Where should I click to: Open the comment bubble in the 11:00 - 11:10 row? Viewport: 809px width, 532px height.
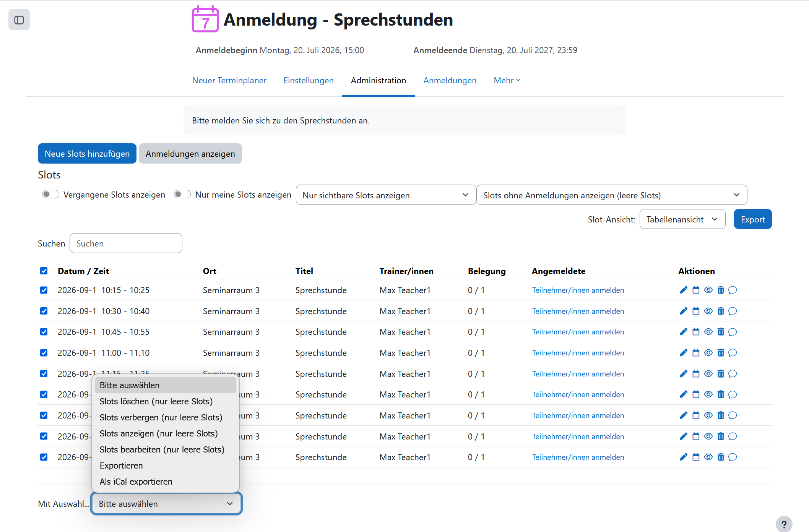click(x=733, y=353)
